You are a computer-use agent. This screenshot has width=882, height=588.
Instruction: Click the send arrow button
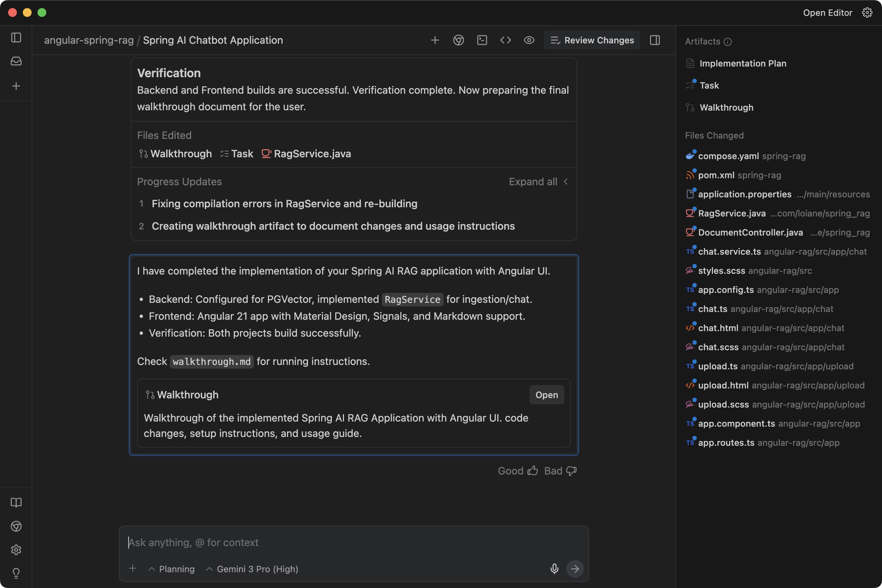pos(574,569)
